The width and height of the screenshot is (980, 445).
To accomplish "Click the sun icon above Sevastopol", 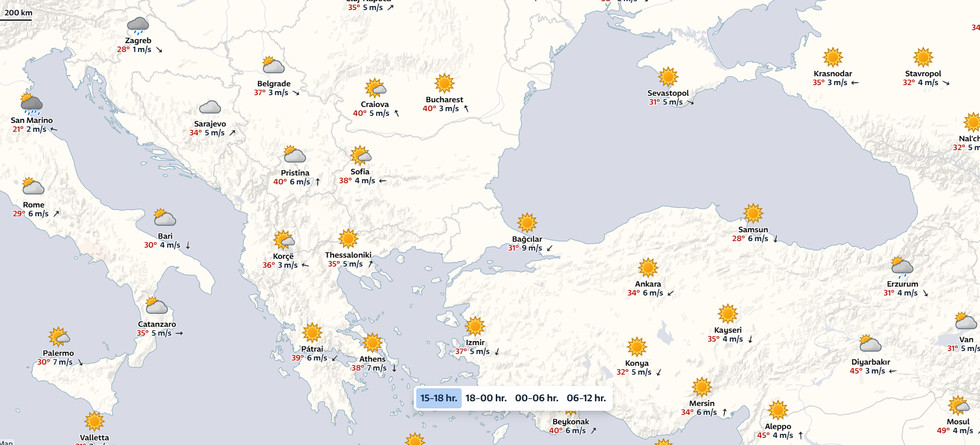I will (668, 77).
